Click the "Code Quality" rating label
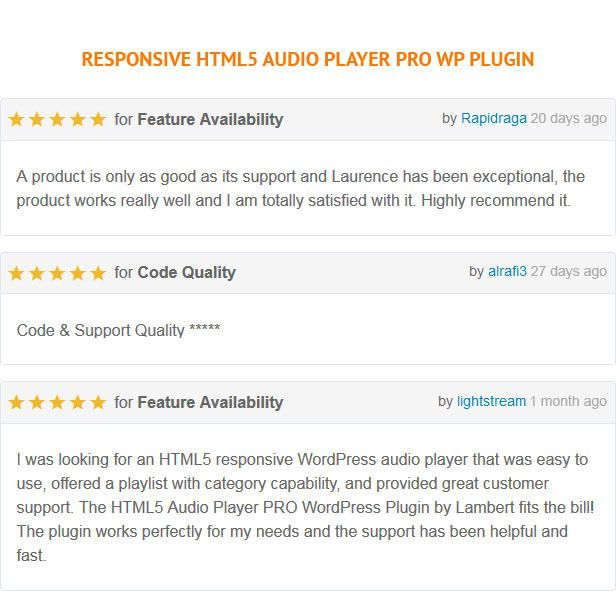Screen dimensions: 616x600 (x=186, y=272)
